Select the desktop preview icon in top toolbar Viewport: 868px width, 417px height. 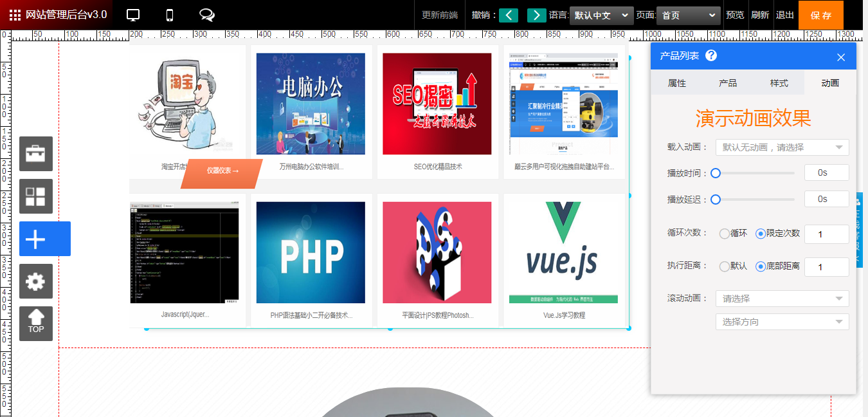click(132, 14)
